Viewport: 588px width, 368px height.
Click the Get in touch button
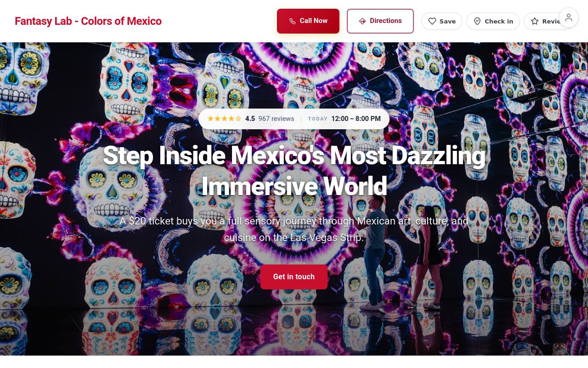[294, 277]
